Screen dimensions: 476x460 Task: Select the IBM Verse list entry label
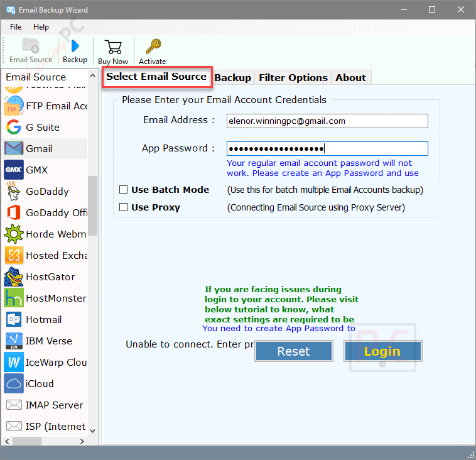click(x=49, y=341)
